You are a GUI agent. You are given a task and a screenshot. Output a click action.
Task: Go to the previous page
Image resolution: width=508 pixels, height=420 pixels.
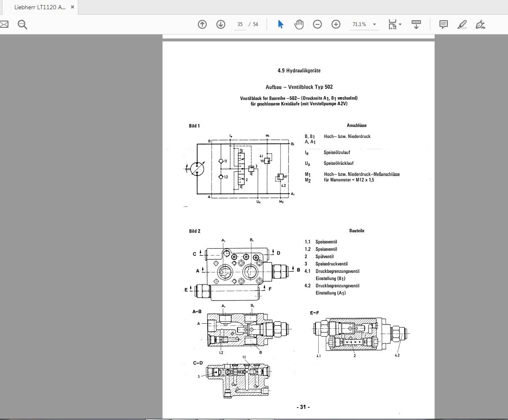202,24
